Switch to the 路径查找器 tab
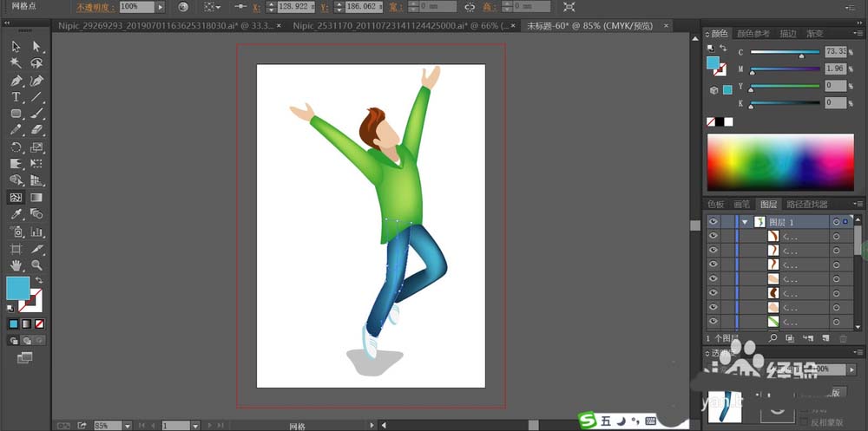 click(x=807, y=205)
